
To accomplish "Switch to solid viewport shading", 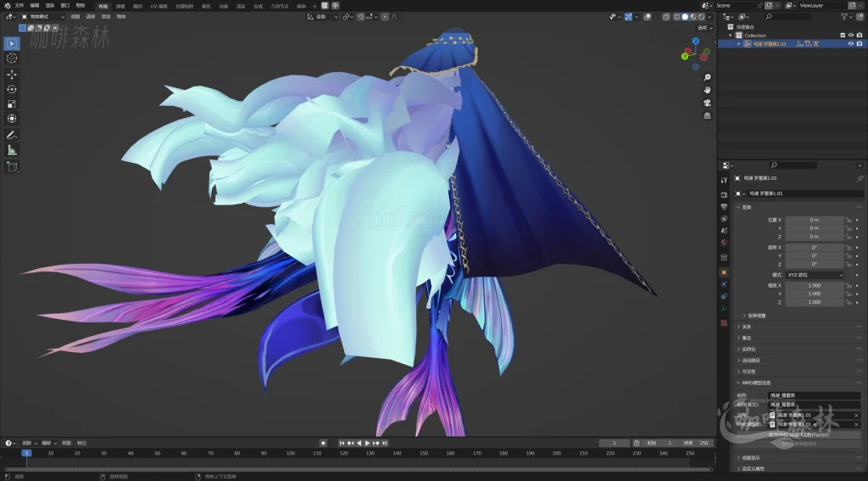I will [685, 17].
